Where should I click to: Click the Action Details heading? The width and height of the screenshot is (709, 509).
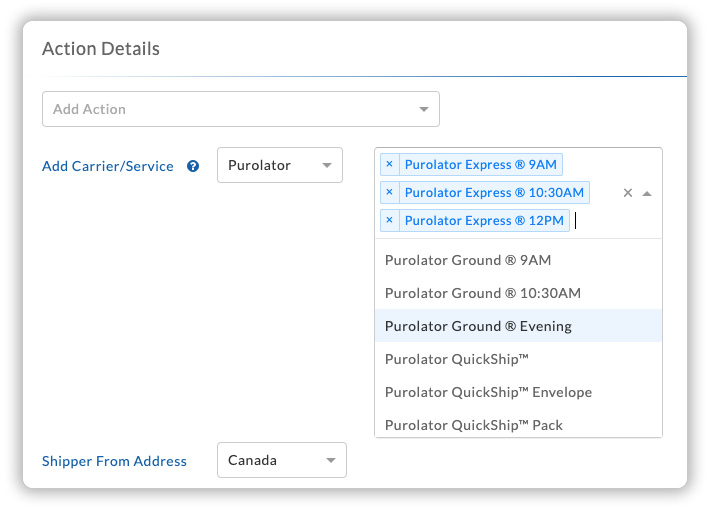[x=101, y=49]
